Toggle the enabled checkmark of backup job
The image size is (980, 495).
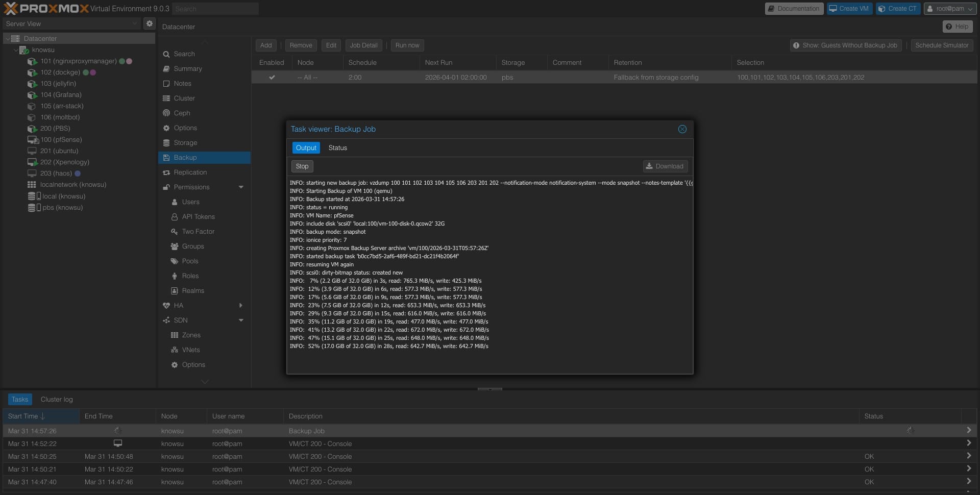[272, 78]
